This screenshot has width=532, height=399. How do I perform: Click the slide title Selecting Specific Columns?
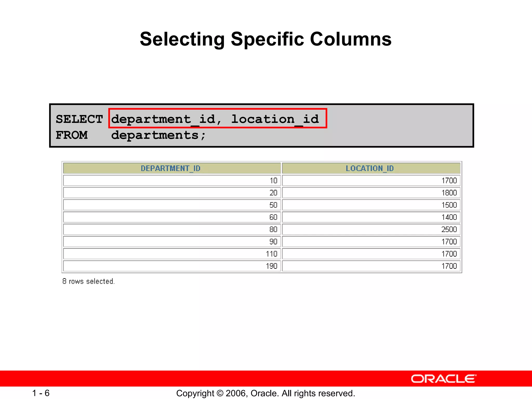click(265, 39)
